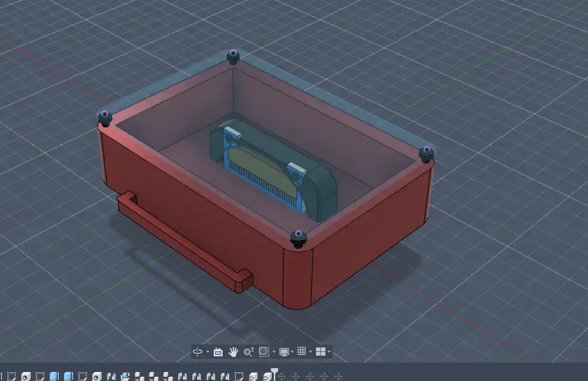This screenshot has width=588, height=381.
Task: Select the first greyed-out move feature after marker
Action: 281,376
